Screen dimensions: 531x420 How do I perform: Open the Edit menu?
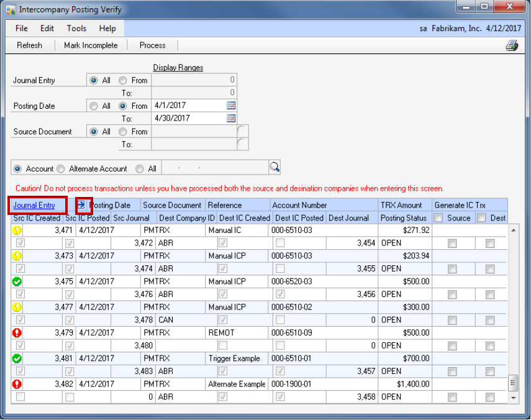(x=47, y=29)
